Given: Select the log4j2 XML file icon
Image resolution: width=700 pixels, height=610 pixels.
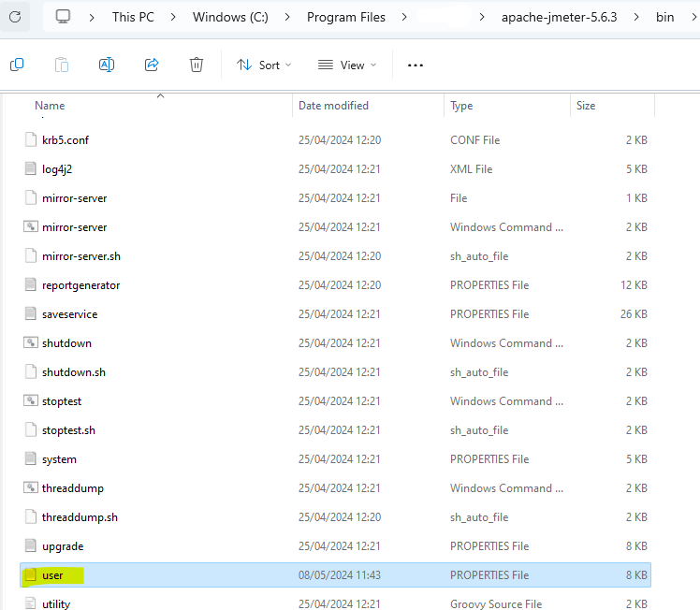Looking at the screenshot, I should click(30, 168).
